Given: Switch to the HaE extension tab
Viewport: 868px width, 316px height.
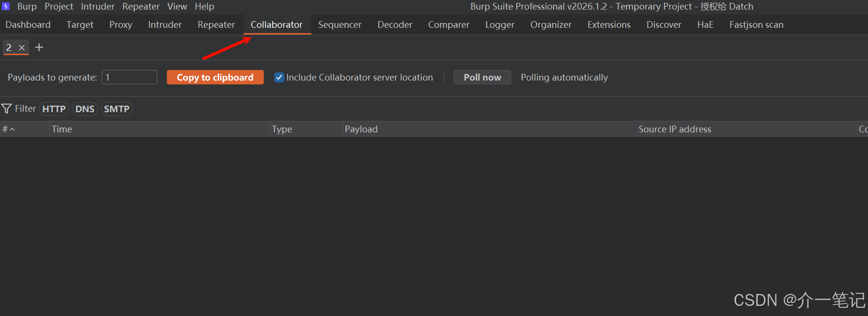Looking at the screenshot, I should (705, 24).
